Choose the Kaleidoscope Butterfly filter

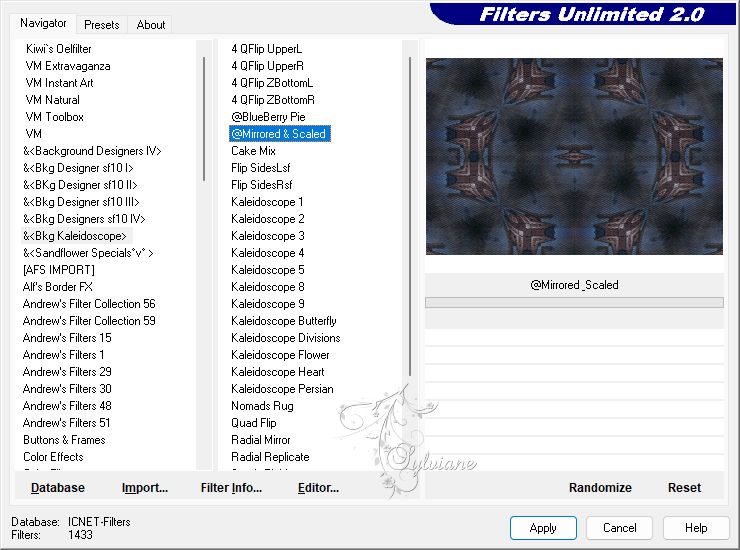coord(284,321)
